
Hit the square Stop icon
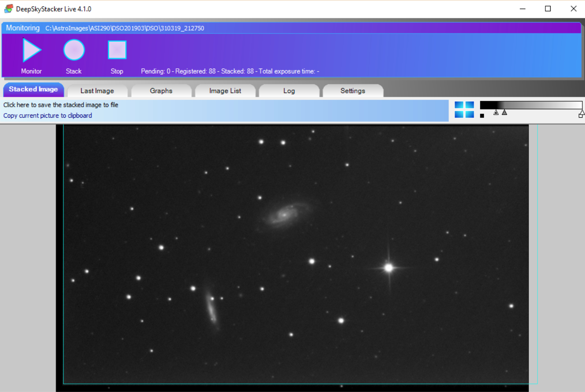[117, 50]
